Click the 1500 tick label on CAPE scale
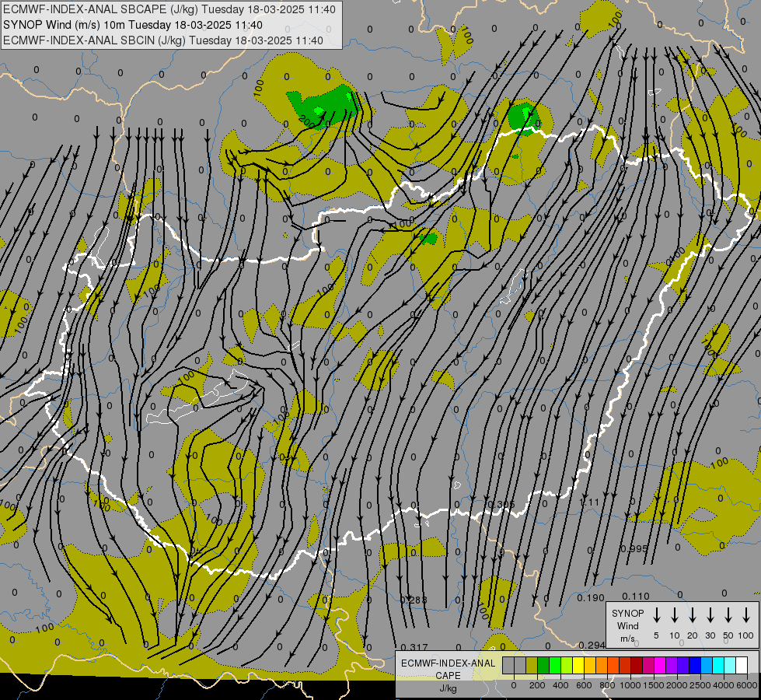Screen dimensions: 761x700 click(x=654, y=685)
